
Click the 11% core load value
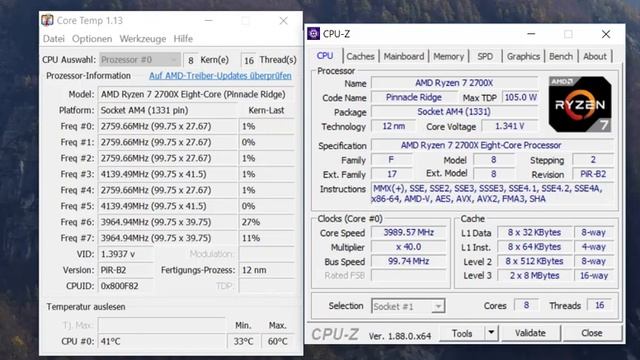[x=266, y=238]
